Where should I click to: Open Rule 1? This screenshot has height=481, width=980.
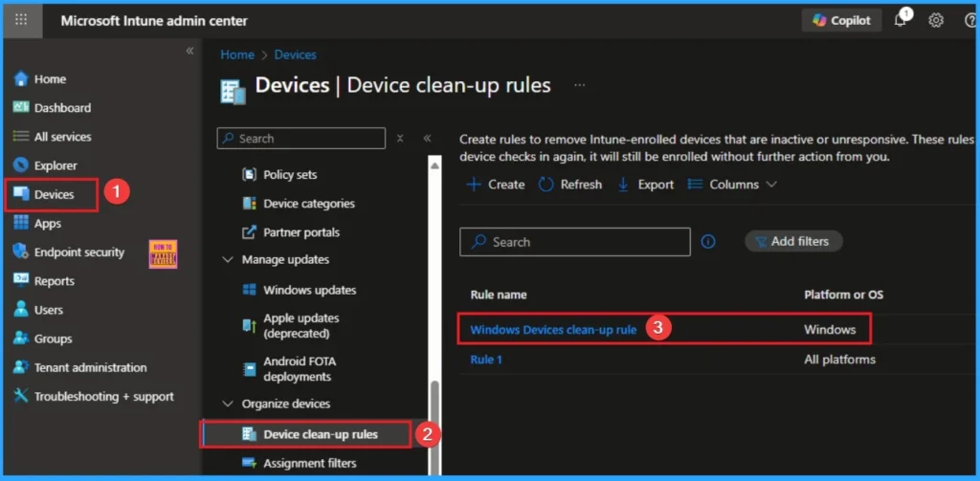click(486, 360)
